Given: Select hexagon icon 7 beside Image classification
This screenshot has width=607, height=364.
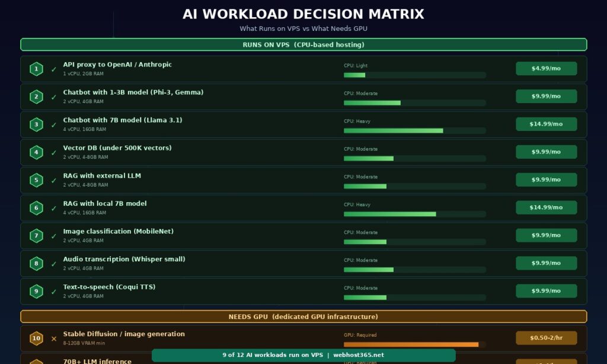Looking at the screenshot, I should pyautogui.click(x=36, y=235).
